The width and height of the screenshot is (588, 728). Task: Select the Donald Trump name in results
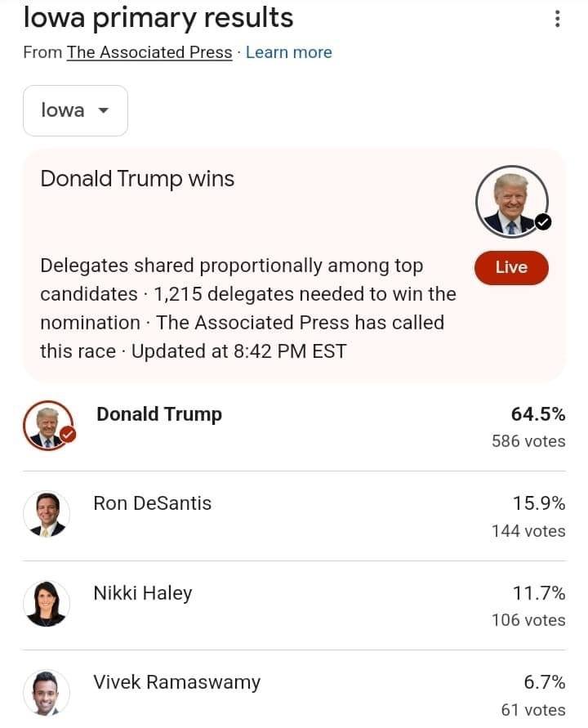(x=159, y=414)
